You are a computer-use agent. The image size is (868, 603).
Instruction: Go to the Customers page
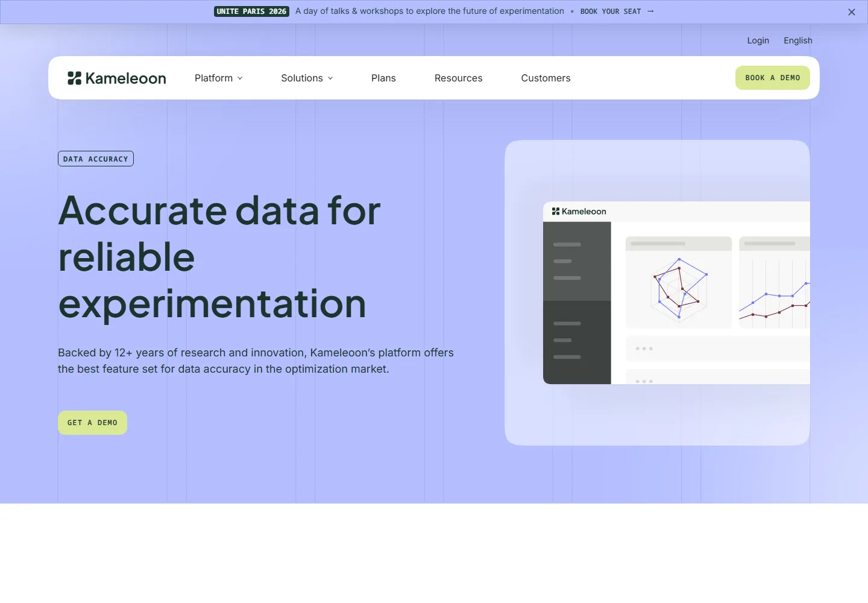click(x=546, y=78)
